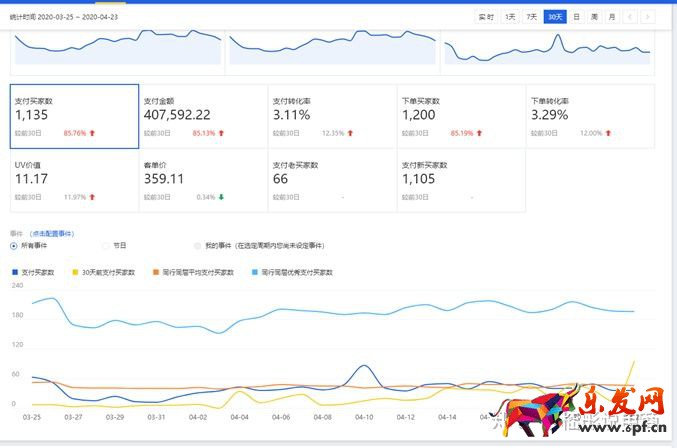Toggle the yellow 30天前支付买家数 legend swatch
This screenshot has height=448, width=677.
77,272
